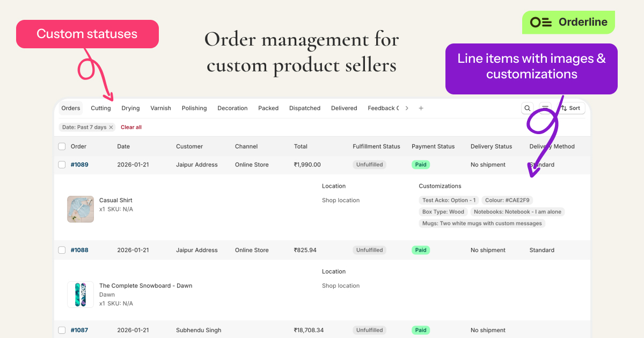Screen dimensions: 644x338
Task: Open order #1089 link
Action: [79, 165]
